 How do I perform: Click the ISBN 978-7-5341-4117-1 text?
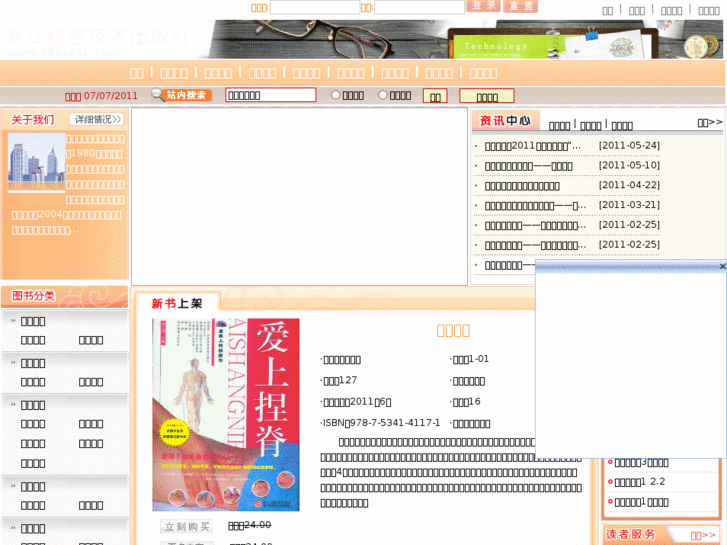[x=380, y=423]
